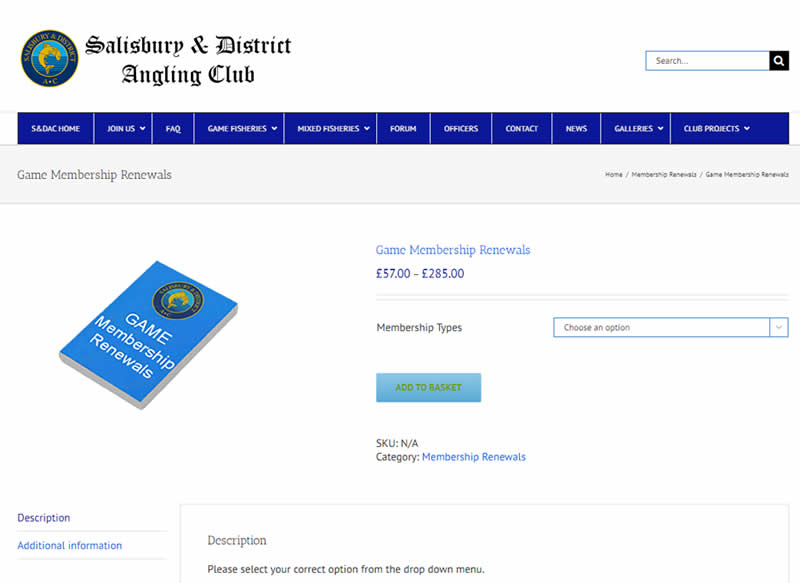Open the Membership Renewals category link
The image size is (800, 583).
click(473, 457)
